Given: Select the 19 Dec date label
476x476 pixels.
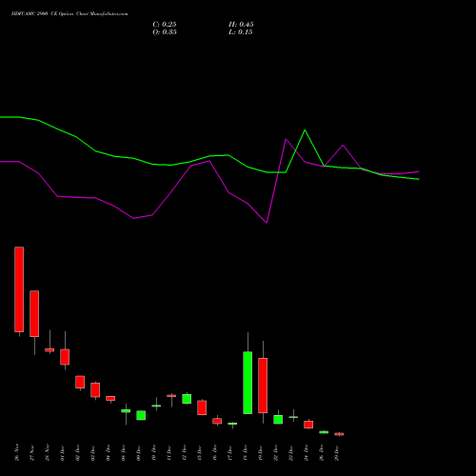Looking at the screenshot, I should click(x=261, y=452).
